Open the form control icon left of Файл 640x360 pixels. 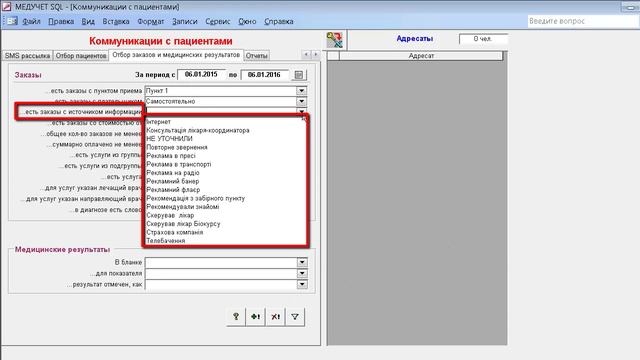click(x=11, y=21)
